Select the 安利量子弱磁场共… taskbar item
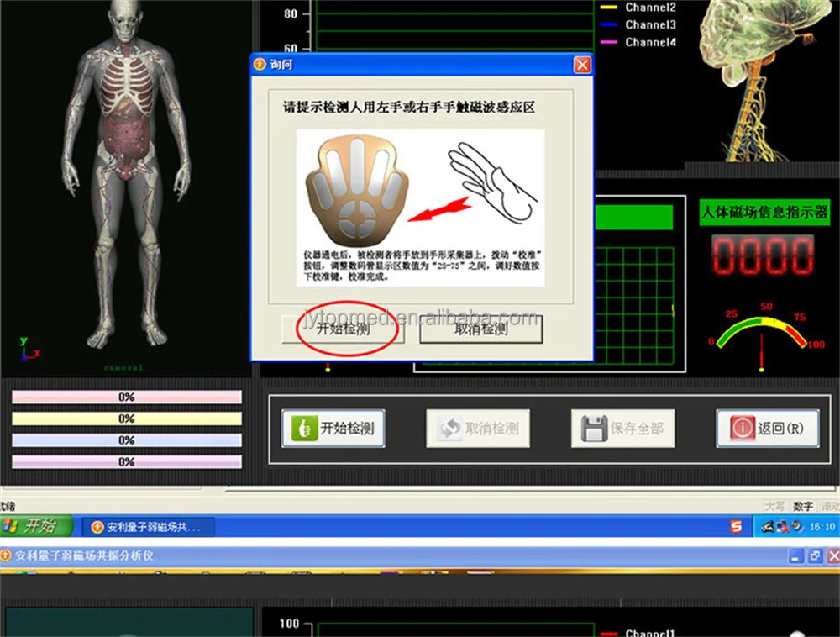Image resolution: width=840 pixels, height=637 pixels. coord(147,528)
